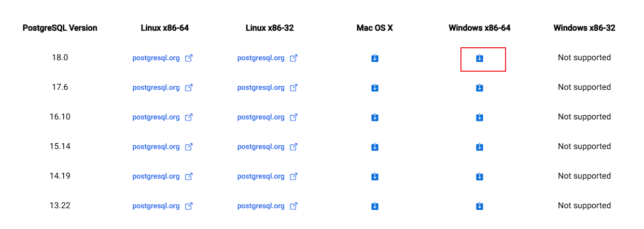Open postgresql.org link for 18.0 Linux x86-64

point(156,58)
